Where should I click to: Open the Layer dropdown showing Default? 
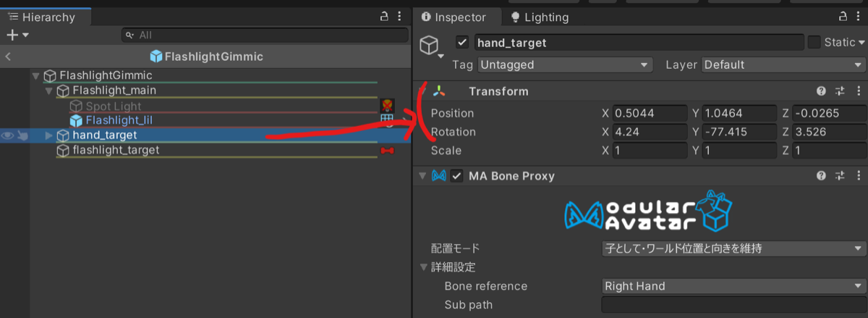click(x=783, y=64)
